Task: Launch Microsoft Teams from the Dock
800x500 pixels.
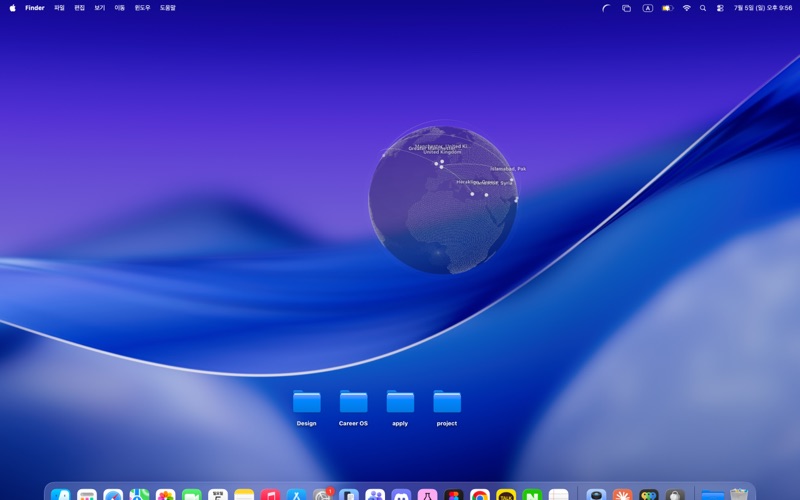Action: click(375, 495)
